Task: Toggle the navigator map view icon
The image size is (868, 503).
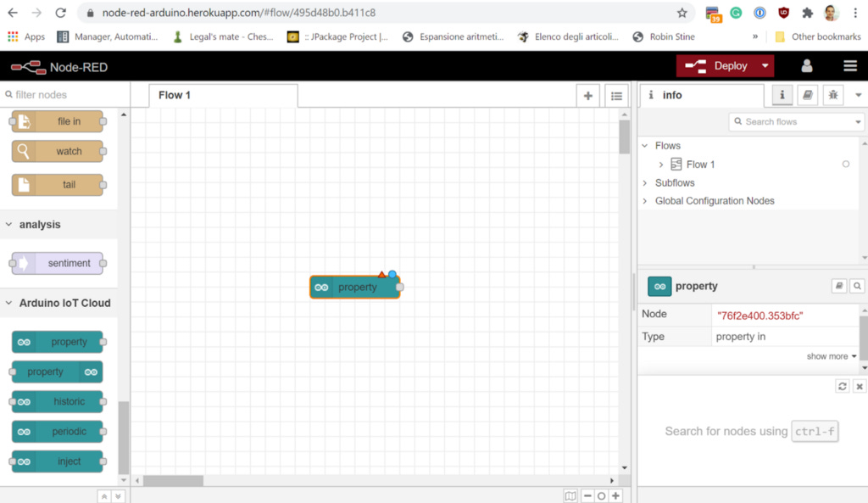Action: point(570,496)
